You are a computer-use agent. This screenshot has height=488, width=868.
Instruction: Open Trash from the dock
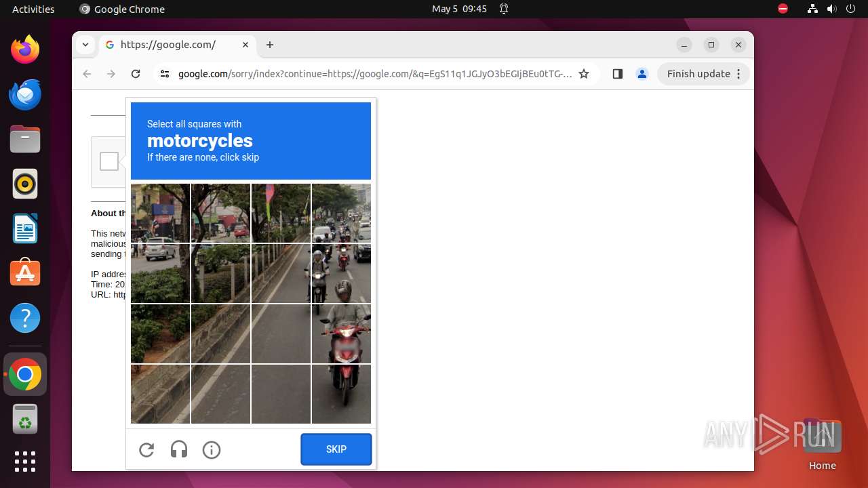[x=25, y=419]
